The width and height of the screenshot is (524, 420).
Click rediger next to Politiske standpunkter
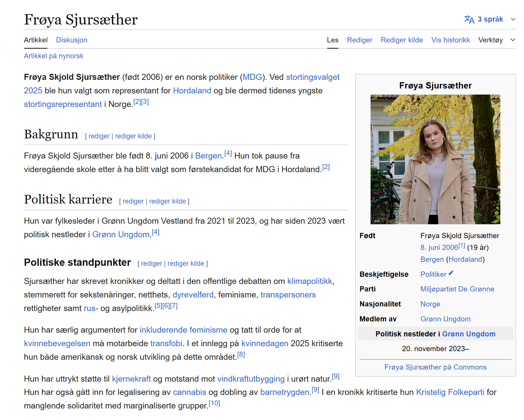(151, 263)
